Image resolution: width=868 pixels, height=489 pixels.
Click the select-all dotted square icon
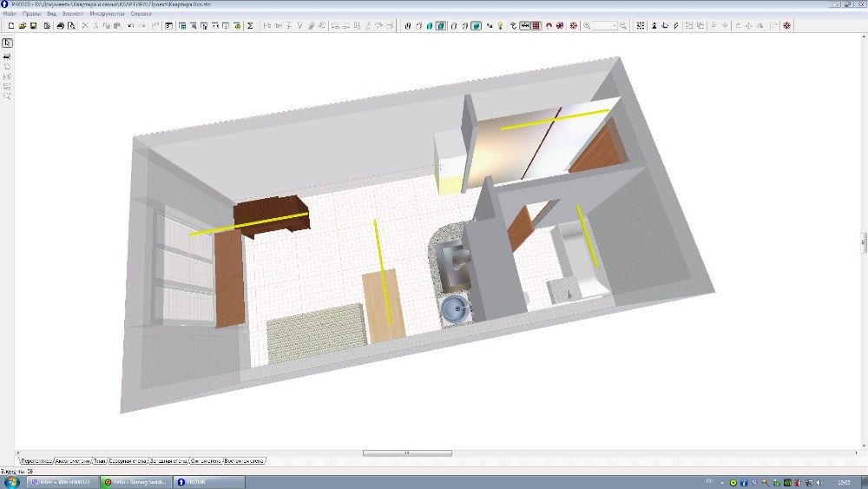[641, 25]
